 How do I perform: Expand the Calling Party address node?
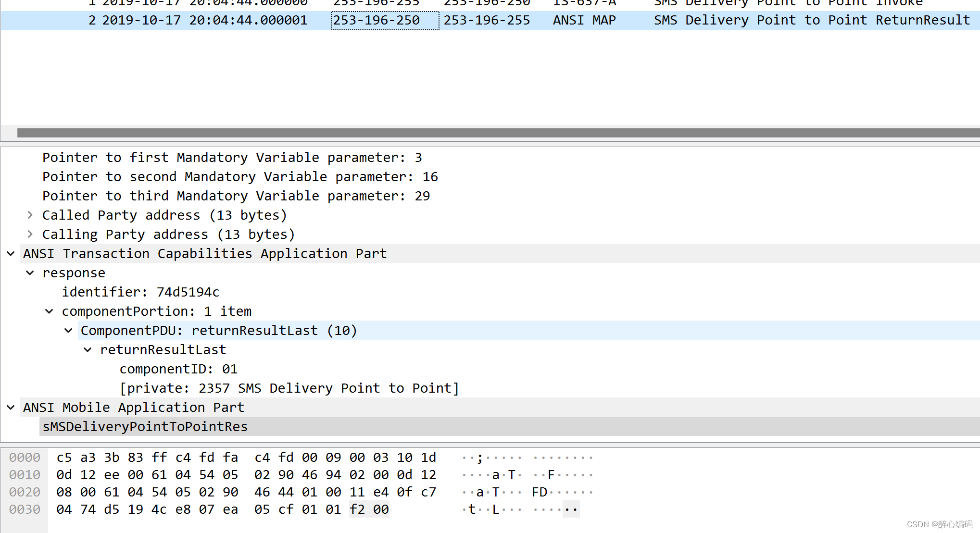[30, 234]
